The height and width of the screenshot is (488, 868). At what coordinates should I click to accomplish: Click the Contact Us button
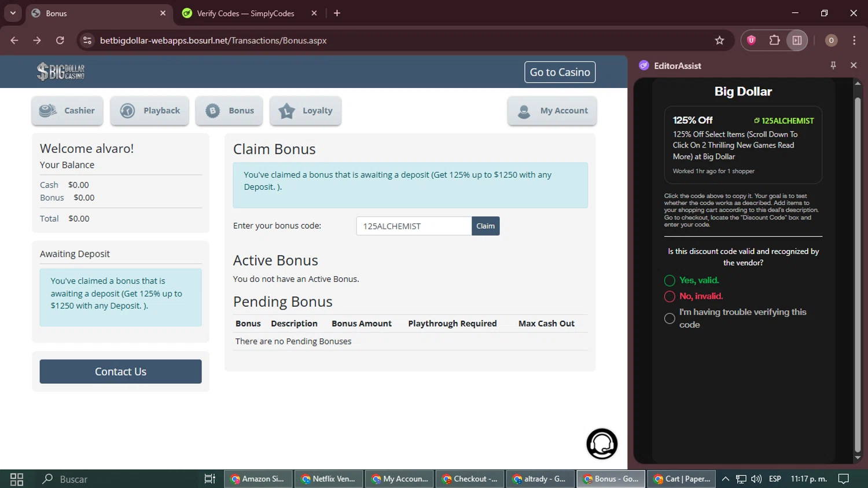[120, 372]
